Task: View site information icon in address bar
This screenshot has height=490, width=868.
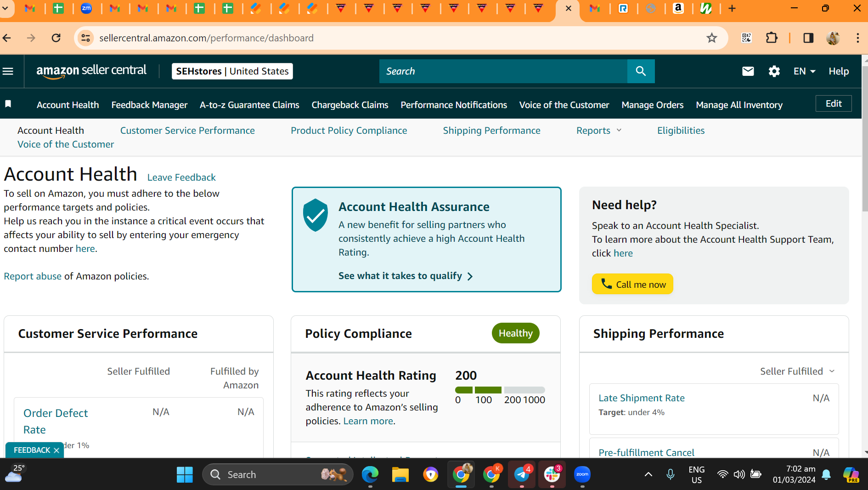Action: pyautogui.click(x=86, y=38)
